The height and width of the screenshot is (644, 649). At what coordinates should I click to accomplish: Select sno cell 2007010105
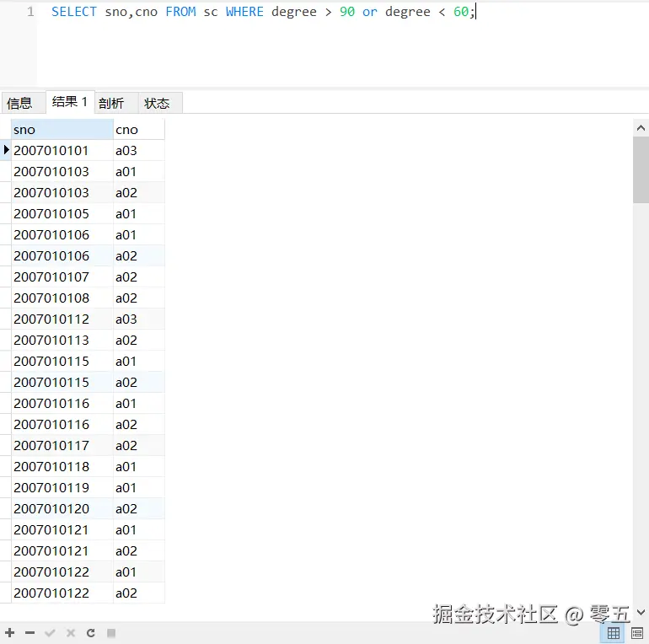[62, 213]
